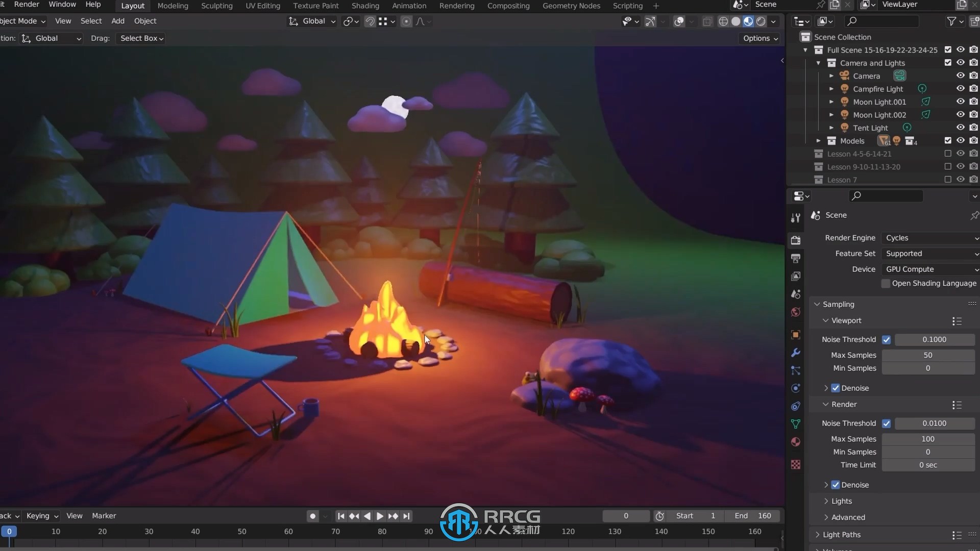This screenshot has height=551, width=980.
Task: Toggle snapping magnet icon
Action: pyautogui.click(x=370, y=21)
